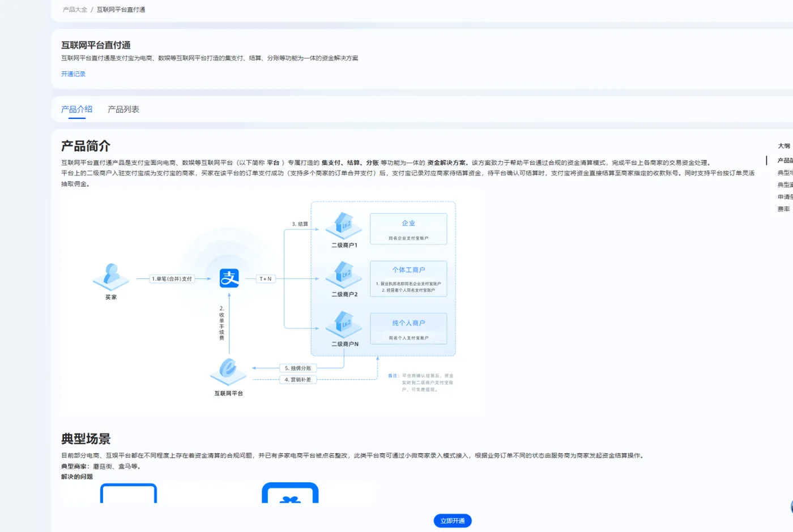
Task: Go to 产品大全 in the breadcrumb
Action: coord(75,10)
